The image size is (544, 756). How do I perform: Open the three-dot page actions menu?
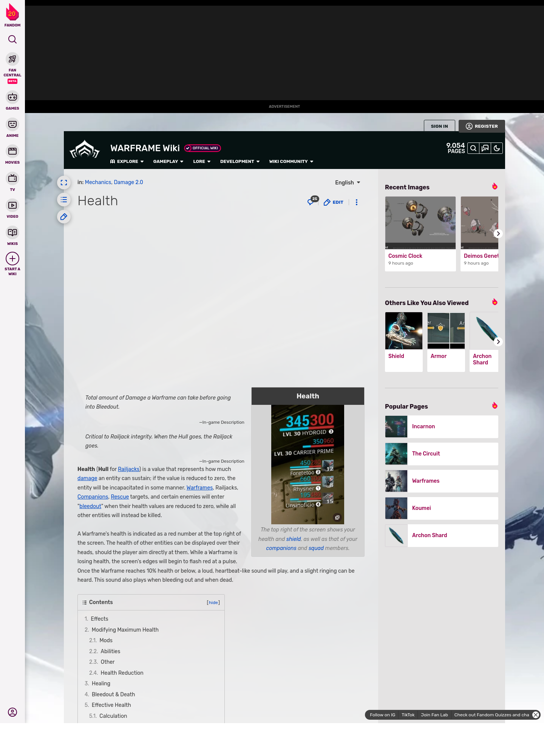(x=357, y=202)
